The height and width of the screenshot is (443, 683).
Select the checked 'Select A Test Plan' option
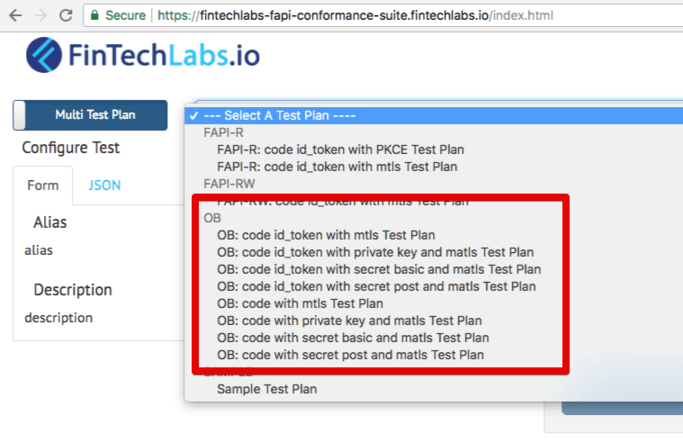click(x=278, y=116)
